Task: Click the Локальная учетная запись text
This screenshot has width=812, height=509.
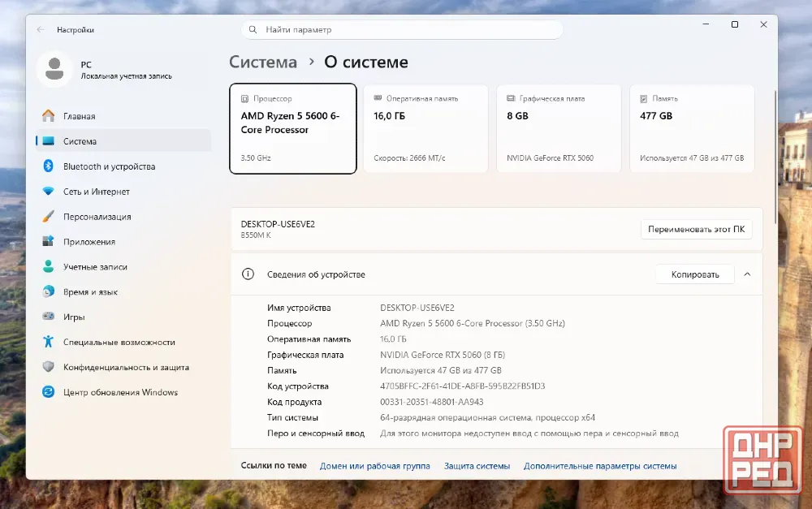Action: (127, 76)
